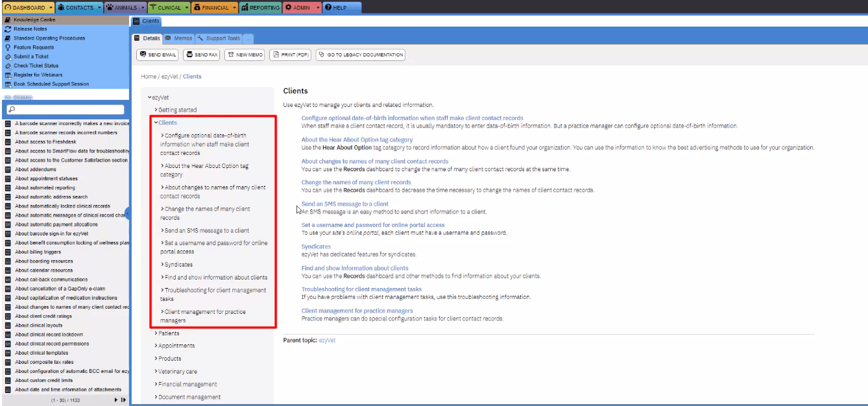Click the Feature Requests lightbulb icon
The width and height of the screenshot is (868, 406).
[8, 47]
